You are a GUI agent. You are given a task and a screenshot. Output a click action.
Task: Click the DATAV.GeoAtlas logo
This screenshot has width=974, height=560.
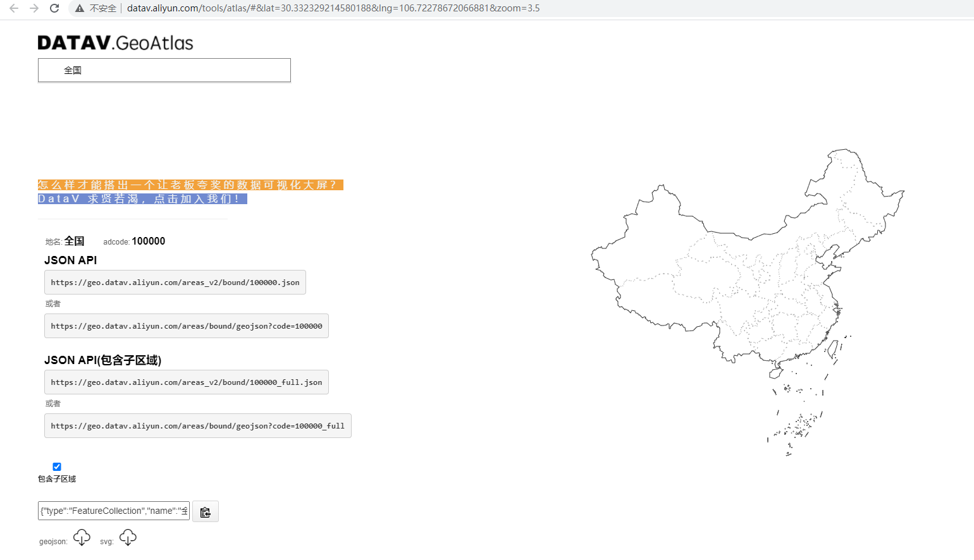click(x=116, y=42)
